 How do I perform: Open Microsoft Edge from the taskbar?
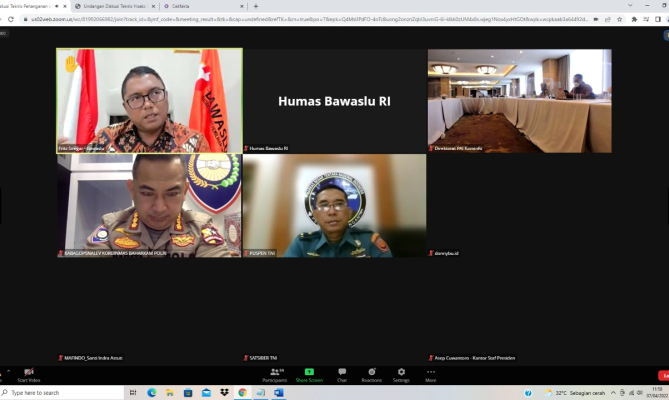[x=152, y=393]
